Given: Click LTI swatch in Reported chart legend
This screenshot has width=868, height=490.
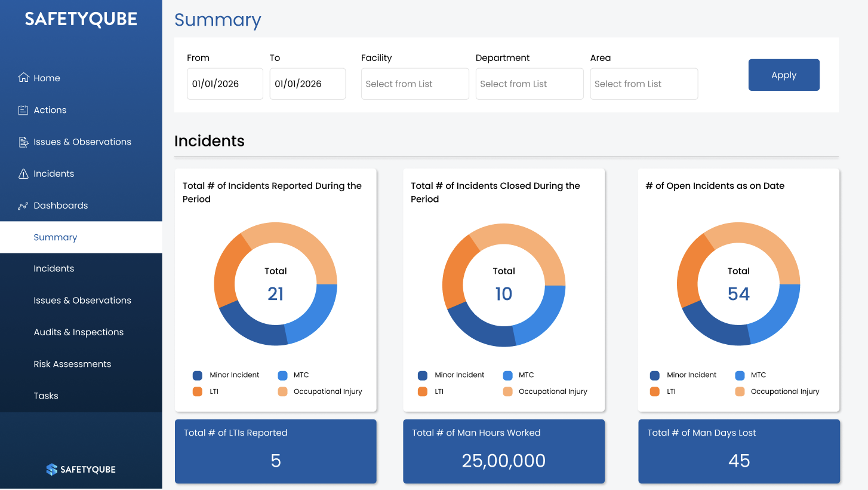Looking at the screenshot, I should [x=198, y=392].
